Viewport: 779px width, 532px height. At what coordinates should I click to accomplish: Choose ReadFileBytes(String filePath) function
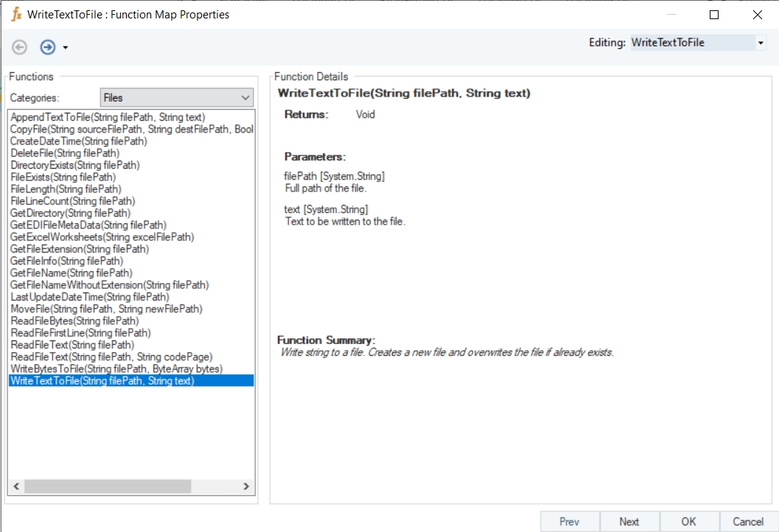point(74,321)
